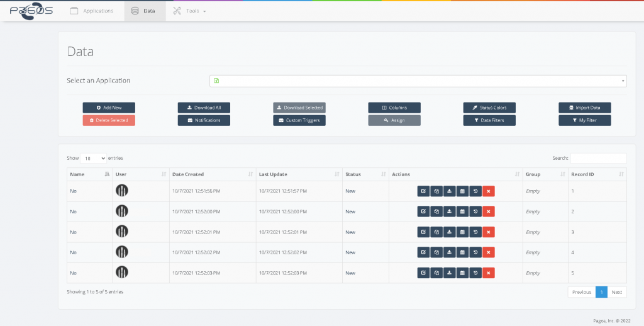Screen dimensions: 644x326
Task: Sort table by Date Created column
Action: tap(213, 174)
